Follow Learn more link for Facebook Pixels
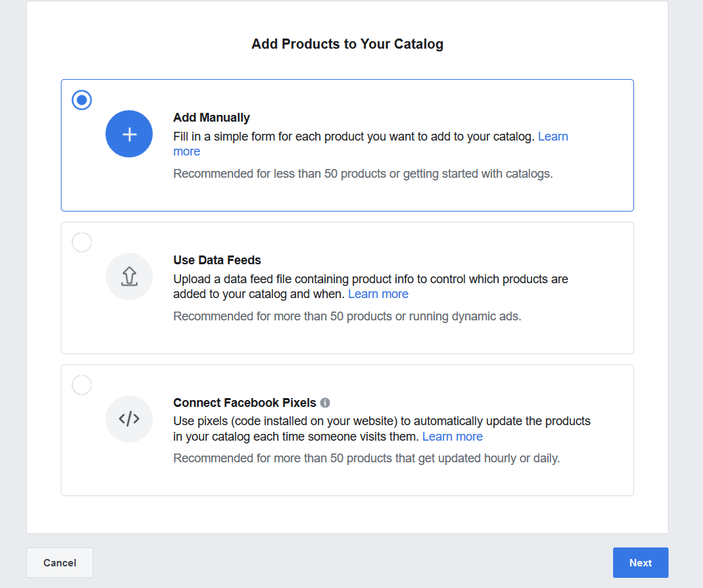 coord(452,437)
